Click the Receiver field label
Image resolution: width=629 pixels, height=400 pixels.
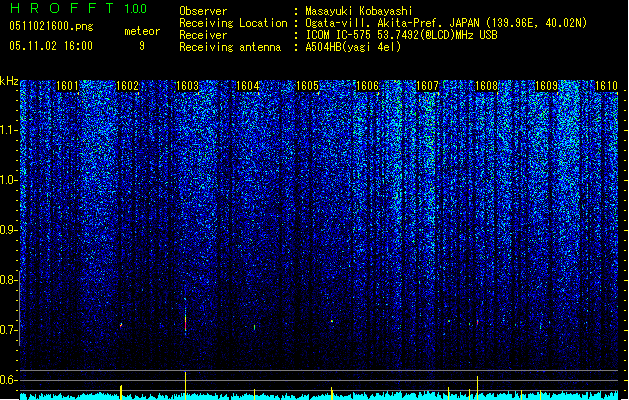tap(203, 35)
